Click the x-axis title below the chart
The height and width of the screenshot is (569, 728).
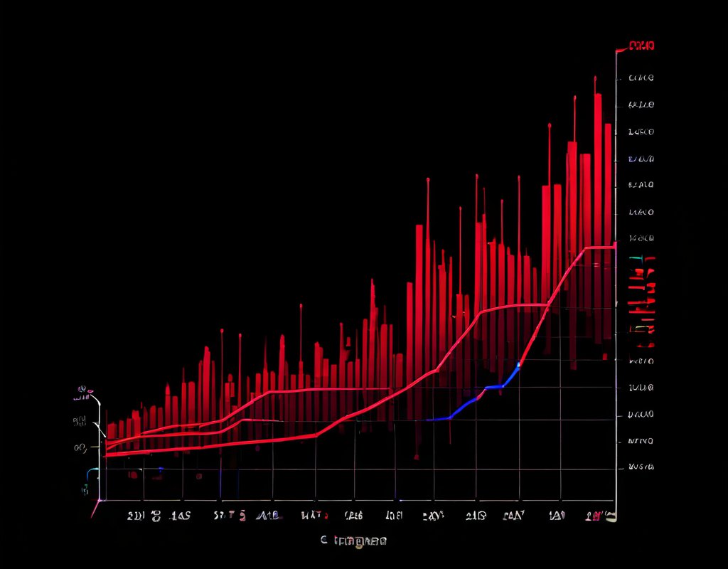coord(353,541)
